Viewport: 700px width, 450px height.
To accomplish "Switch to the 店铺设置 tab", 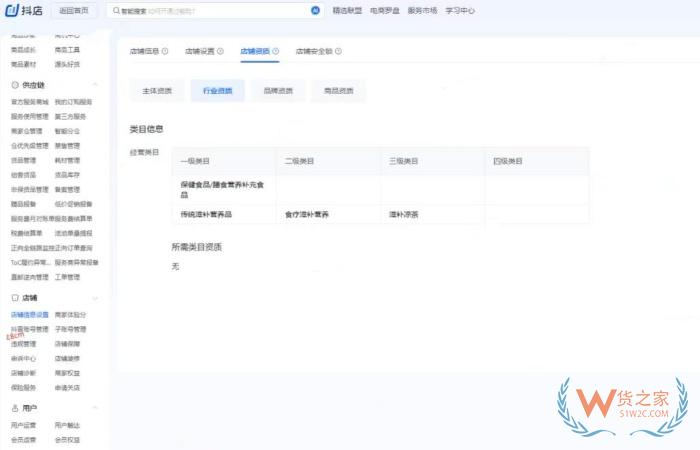I will pyautogui.click(x=200, y=51).
